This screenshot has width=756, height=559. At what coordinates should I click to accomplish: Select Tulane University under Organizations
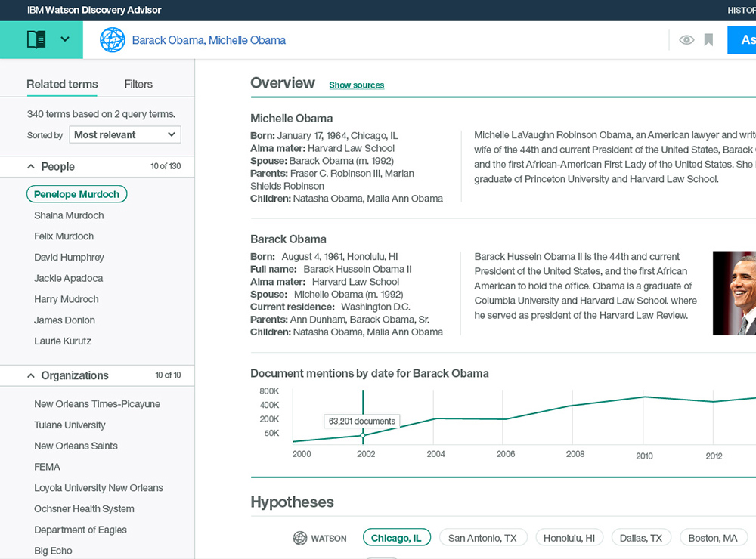70,425
